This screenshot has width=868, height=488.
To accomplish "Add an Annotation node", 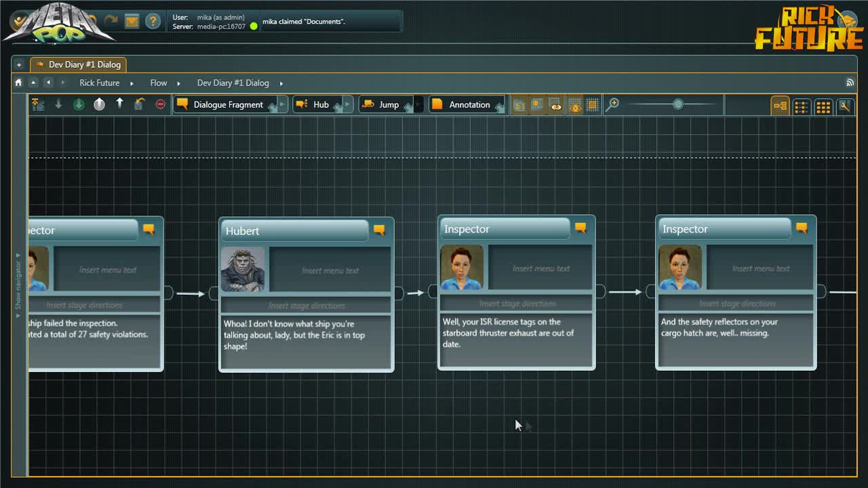I will coord(467,104).
